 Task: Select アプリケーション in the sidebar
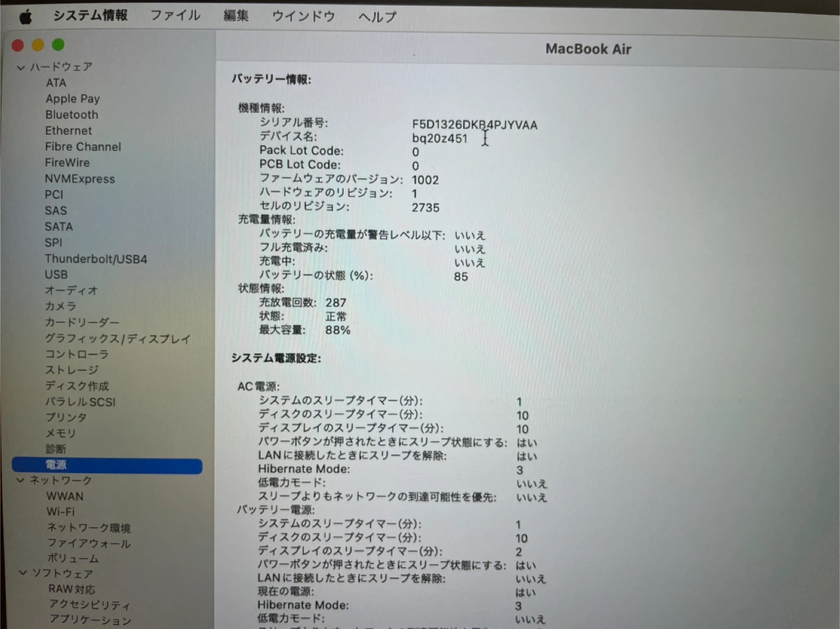(90, 620)
